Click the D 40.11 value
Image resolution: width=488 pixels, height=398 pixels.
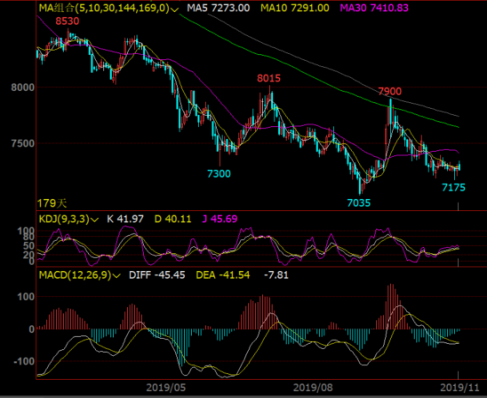(173, 219)
